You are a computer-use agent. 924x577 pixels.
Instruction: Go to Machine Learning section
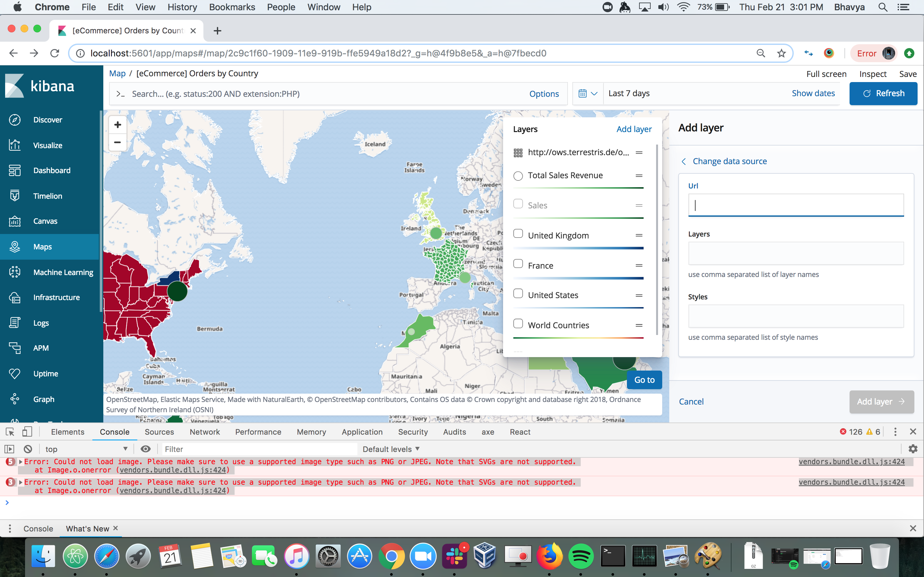[x=63, y=272]
